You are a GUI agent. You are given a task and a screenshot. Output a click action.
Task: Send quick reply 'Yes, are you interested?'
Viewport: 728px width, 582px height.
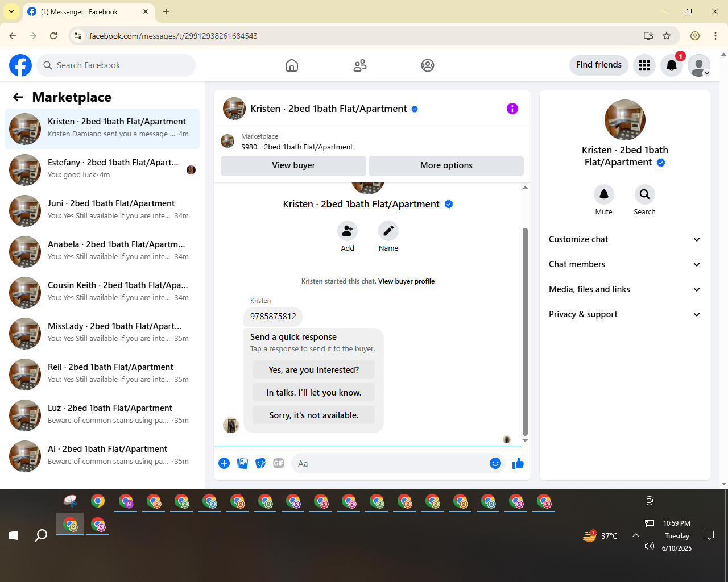click(x=314, y=370)
